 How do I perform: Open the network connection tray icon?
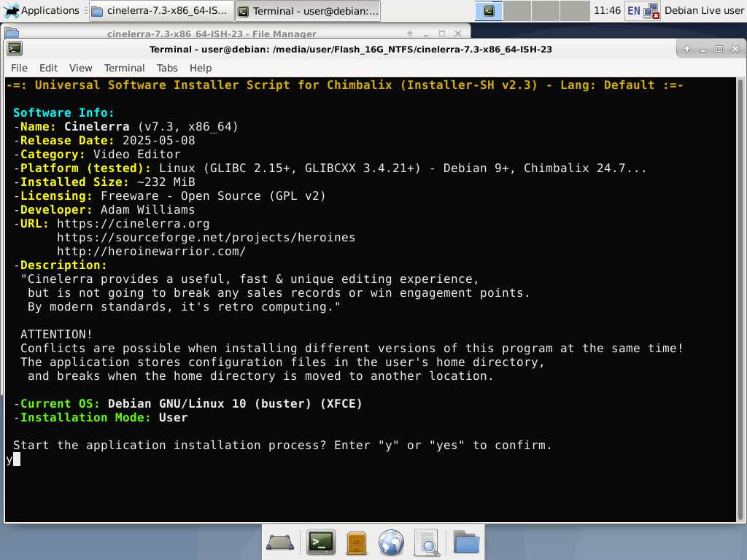point(651,10)
